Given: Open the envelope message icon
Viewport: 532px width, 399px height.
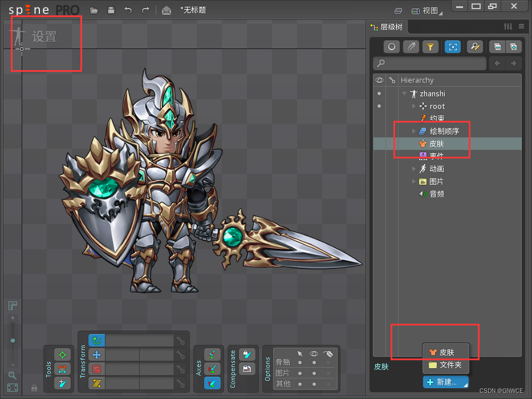Looking at the screenshot, I should (x=166, y=10).
